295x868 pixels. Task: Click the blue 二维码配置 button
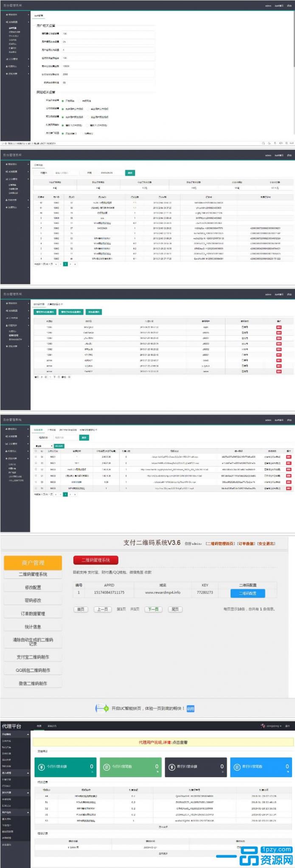click(x=247, y=593)
